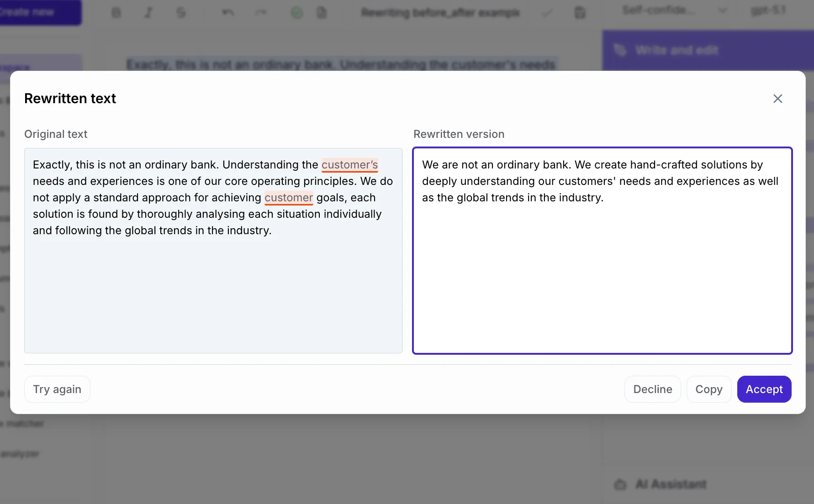Click inside the Rewritten version text box
814x504 pixels.
coord(602,251)
